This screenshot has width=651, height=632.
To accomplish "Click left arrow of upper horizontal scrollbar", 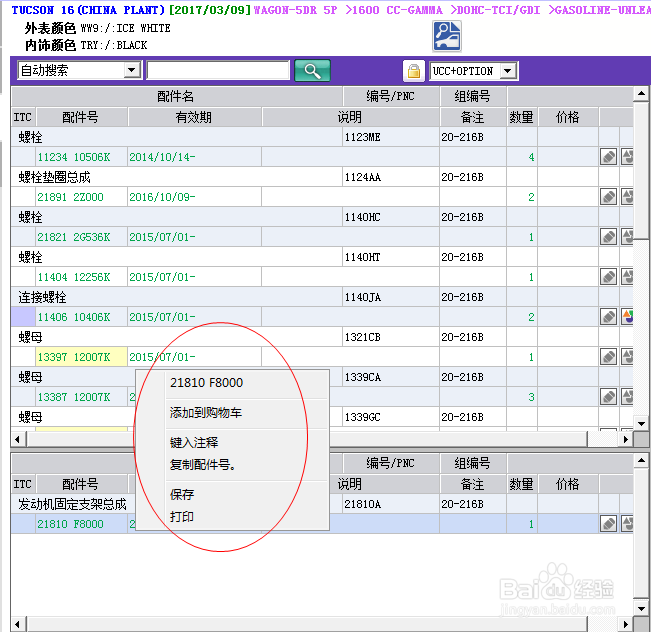I will point(18,439).
